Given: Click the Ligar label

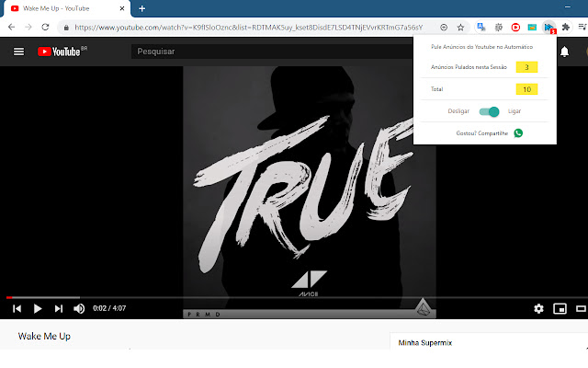Looking at the screenshot, I should pyautogui.click(x=514, y=111).
